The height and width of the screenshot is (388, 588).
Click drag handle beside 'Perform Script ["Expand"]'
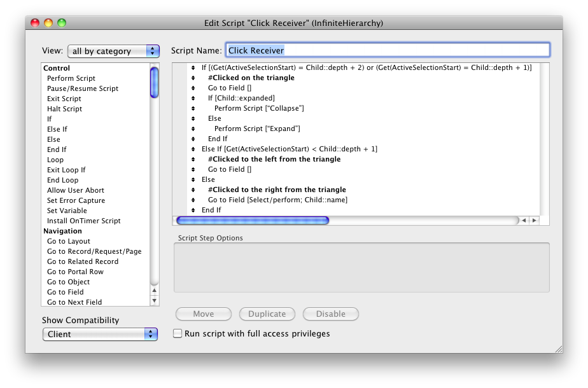click(193, 129)
